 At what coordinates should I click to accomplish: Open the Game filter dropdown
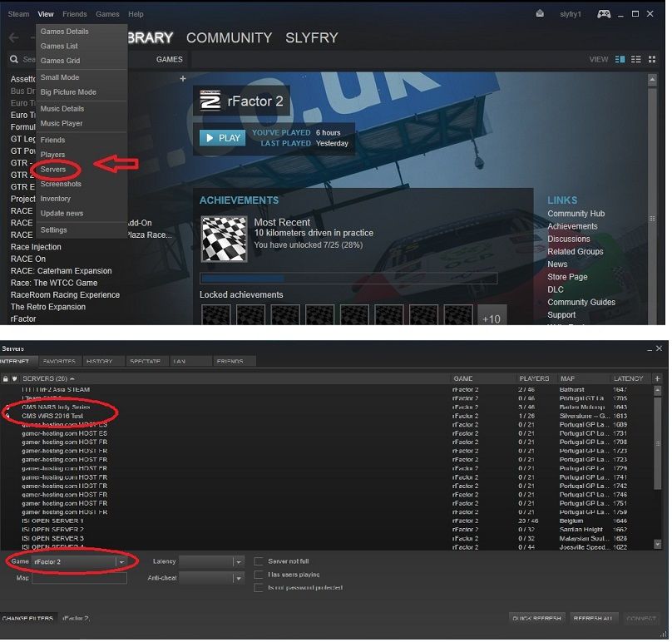(x=79, y=561)
